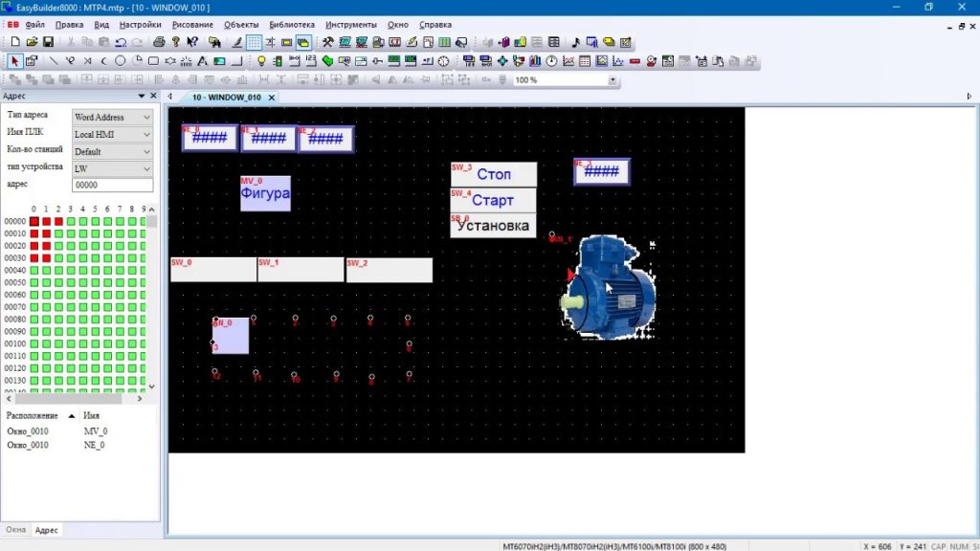Insert a Bit Lamp object using the bulb icon
The width and height of the screenshot is (980, 551).
tap(261, 61)
